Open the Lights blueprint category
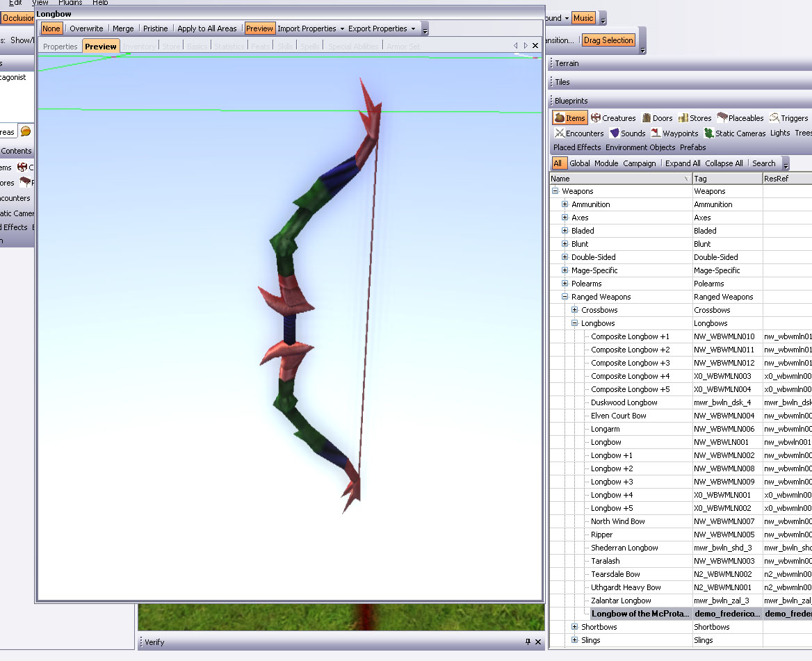The height and width of the screenshot is (661, 812). tap(780, 133)
